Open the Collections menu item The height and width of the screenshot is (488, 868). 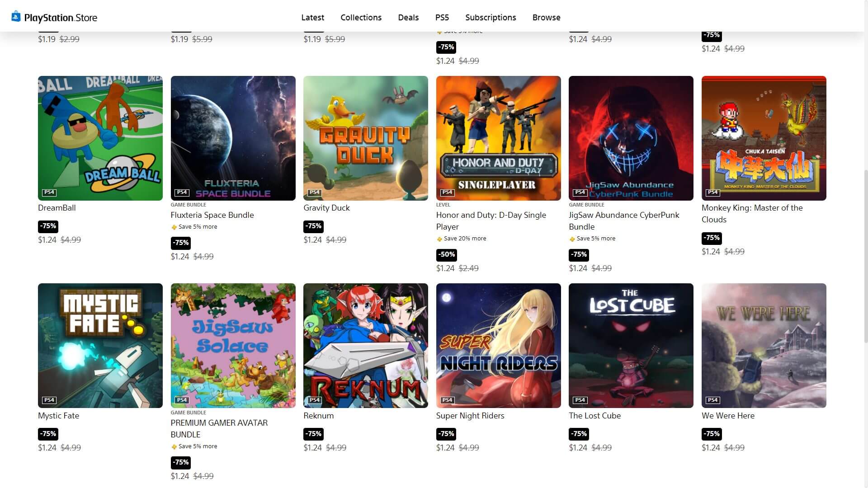pos(361,18)
